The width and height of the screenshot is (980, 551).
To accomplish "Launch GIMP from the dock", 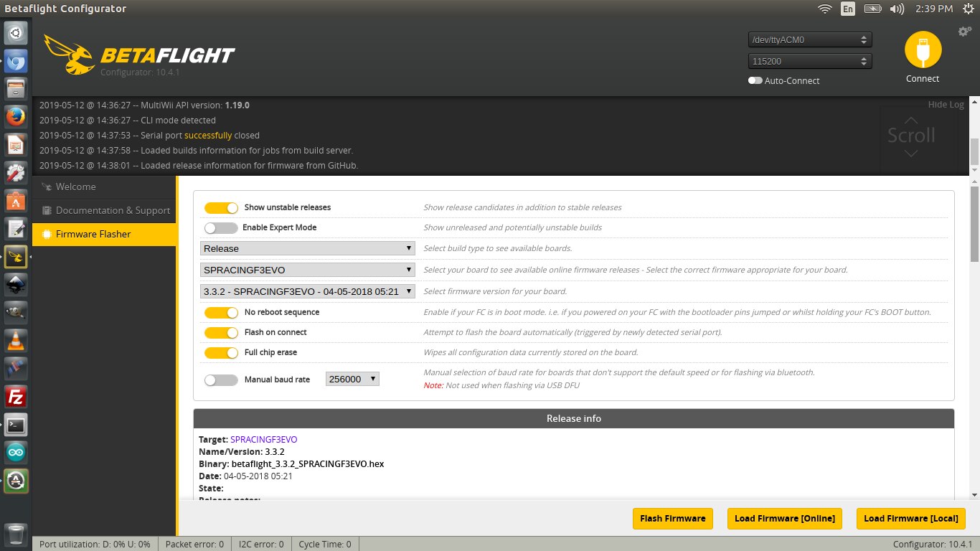I will click(17, 312).
